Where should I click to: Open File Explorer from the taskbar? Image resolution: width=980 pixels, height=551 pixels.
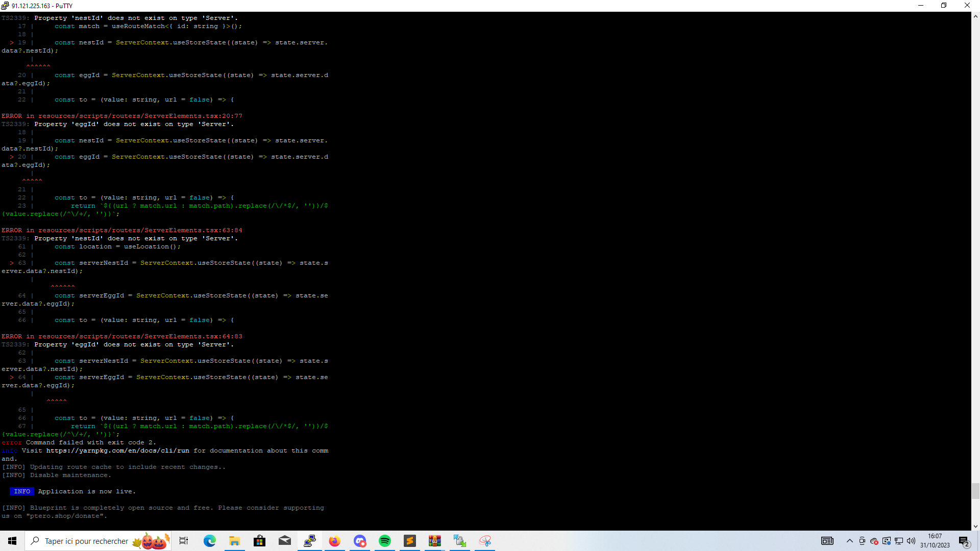(x=234, y=541)
